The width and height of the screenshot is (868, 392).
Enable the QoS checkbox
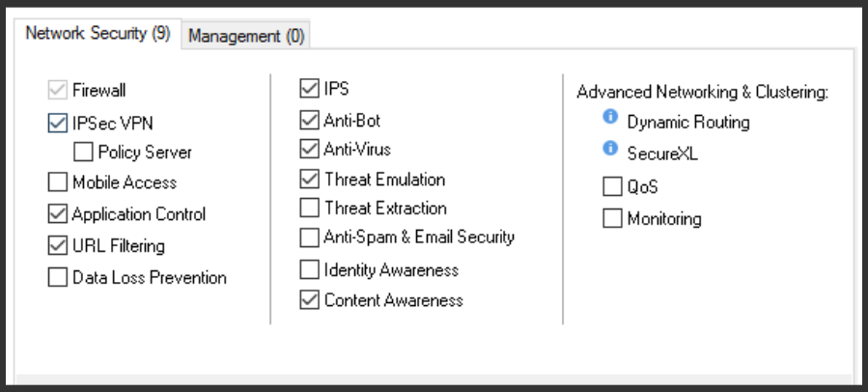[612, 186]
